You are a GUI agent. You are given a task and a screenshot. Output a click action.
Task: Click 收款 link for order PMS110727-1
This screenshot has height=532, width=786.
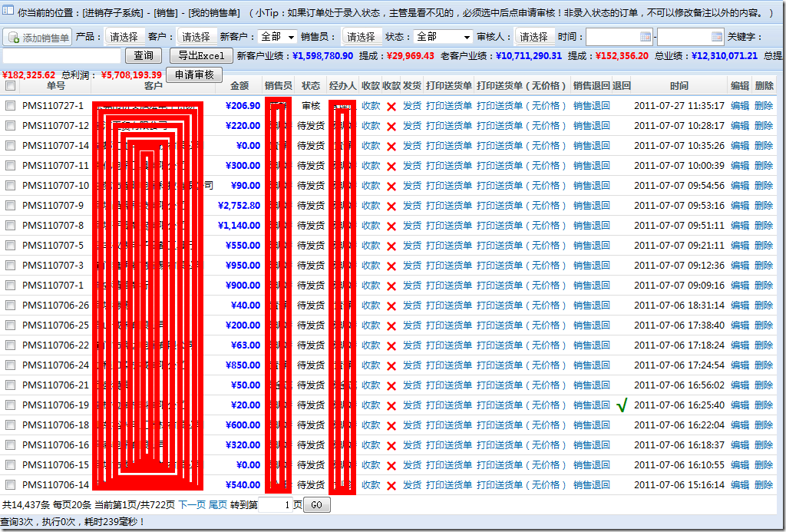coord(371,106)
